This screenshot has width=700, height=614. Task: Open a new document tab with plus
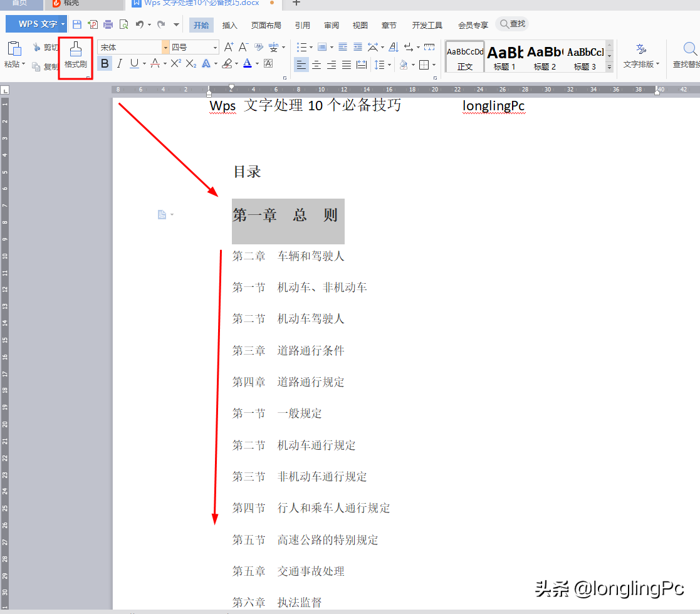[296, 3]
